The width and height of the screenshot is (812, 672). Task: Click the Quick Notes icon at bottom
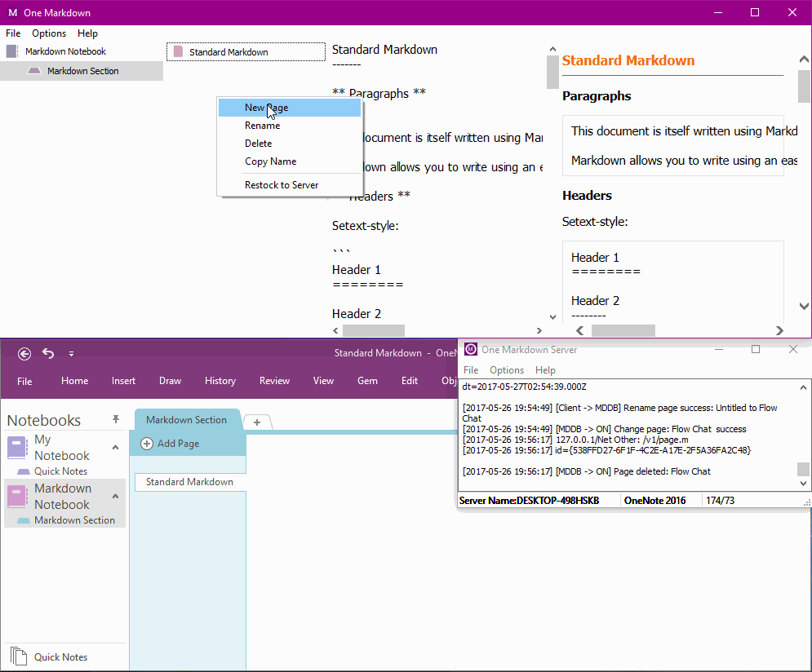click(18, 657)
